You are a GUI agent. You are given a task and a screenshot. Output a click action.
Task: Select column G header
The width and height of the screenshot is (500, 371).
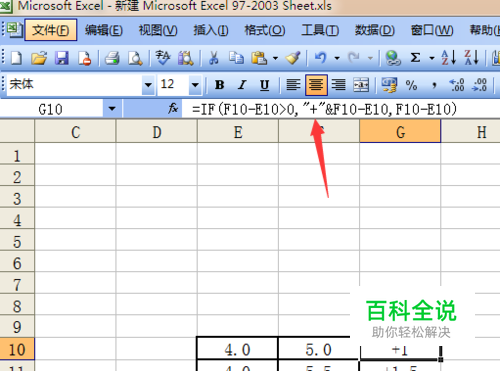(x=400, y=131)
